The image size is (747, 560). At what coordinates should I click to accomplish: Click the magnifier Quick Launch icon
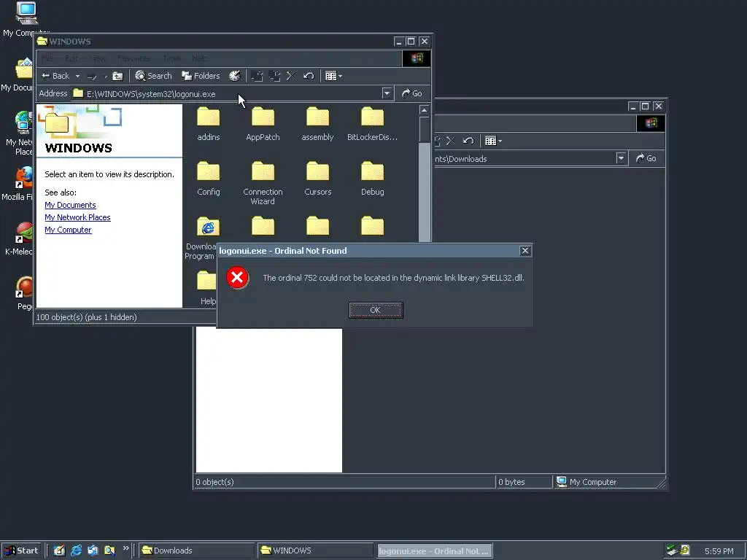click(109, 551)
